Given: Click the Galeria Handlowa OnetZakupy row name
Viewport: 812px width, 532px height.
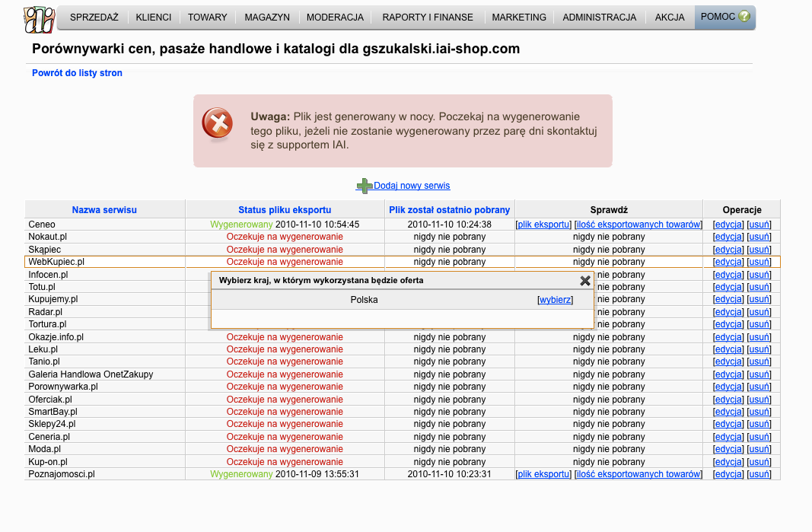Looking at the screenshot, I should point(91,374).
